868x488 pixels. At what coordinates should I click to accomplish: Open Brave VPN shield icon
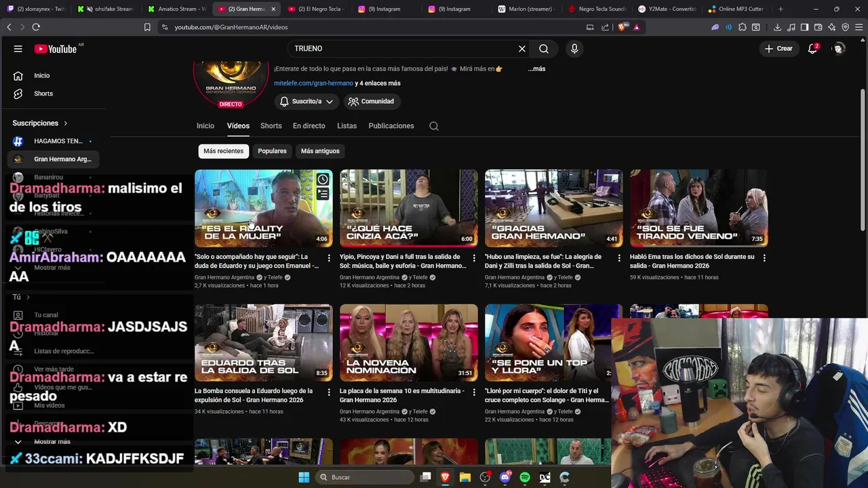coord(845,27)
